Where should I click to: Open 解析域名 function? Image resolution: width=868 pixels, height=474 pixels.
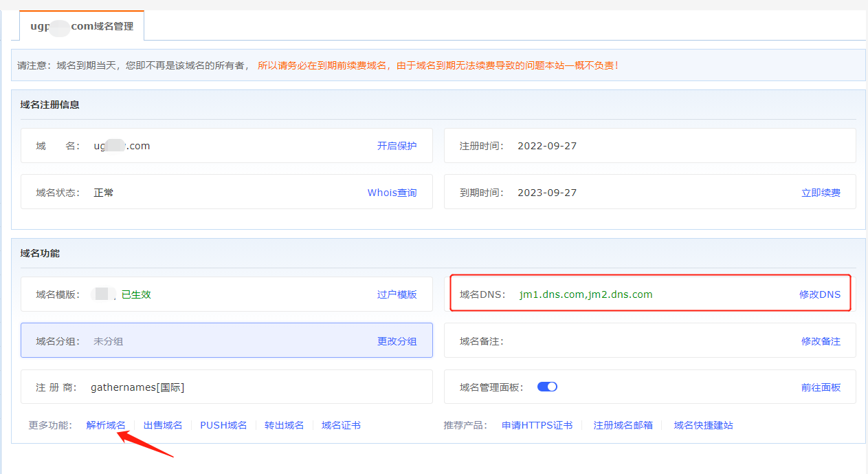pos(106,425)
